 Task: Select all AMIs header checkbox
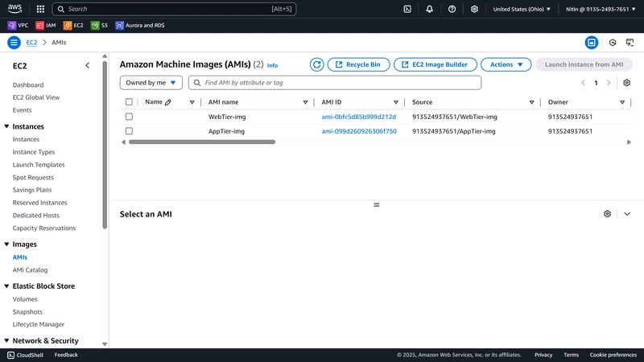[129, 102]
